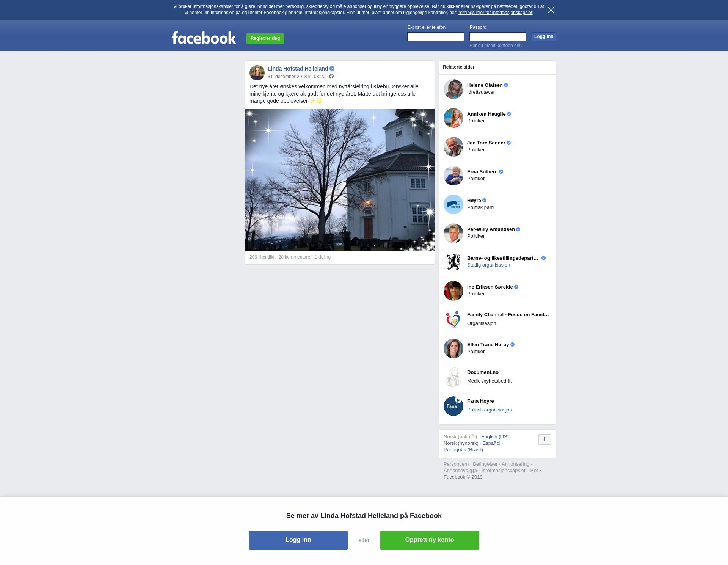Open the Personvern footer link

coord(456,464)
